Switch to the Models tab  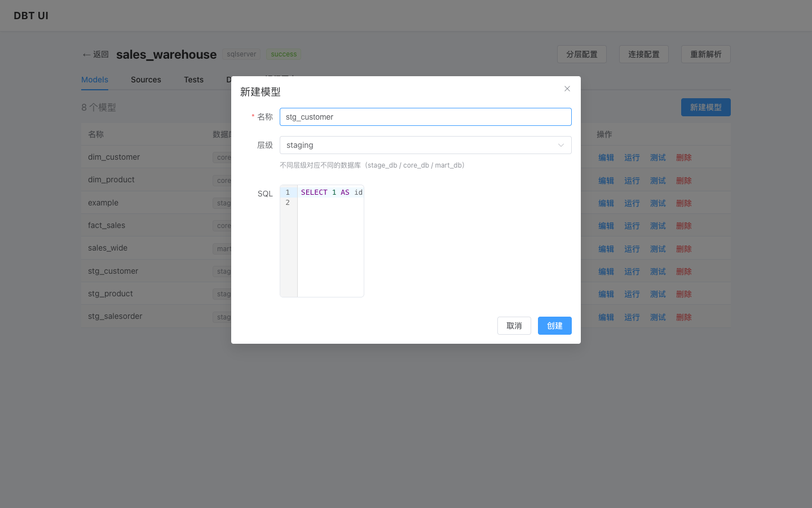click(x=95, y=80)
